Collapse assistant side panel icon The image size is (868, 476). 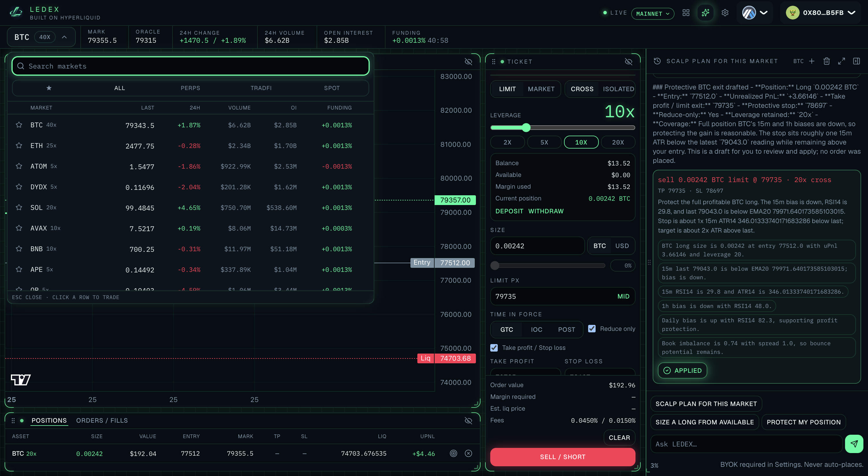point(856,61)
